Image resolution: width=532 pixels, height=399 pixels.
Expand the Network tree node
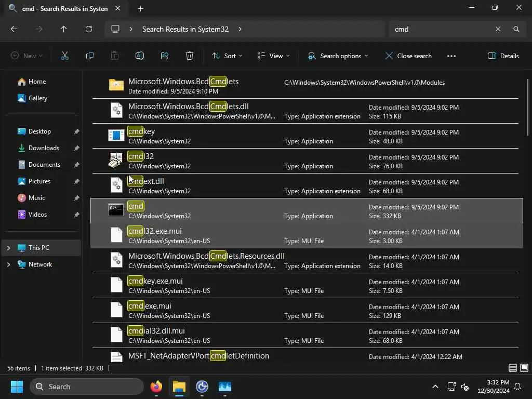[8, 264]
